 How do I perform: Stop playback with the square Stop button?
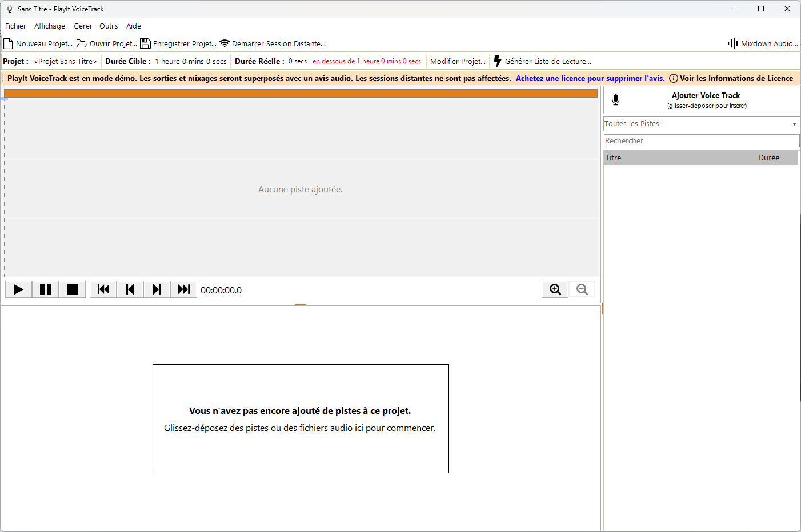click(72, 289)
